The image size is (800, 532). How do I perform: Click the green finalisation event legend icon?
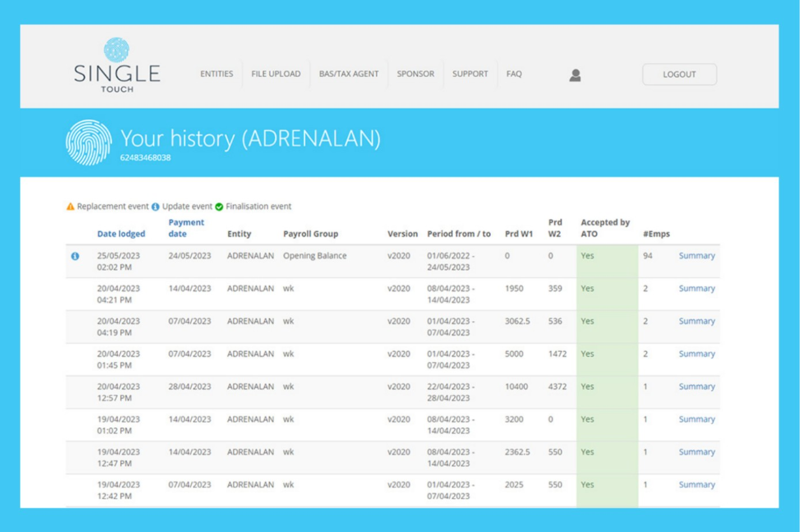pos(219,207)
